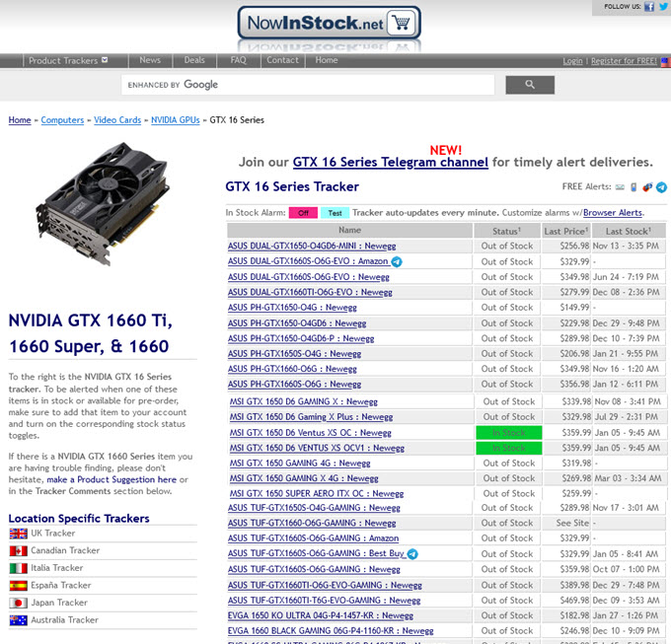The width and height of the screenshot is (671, 644).
Task: Click See Site price for TUF-GTX1660-O6G-GAMING
Action: point(572,524)
